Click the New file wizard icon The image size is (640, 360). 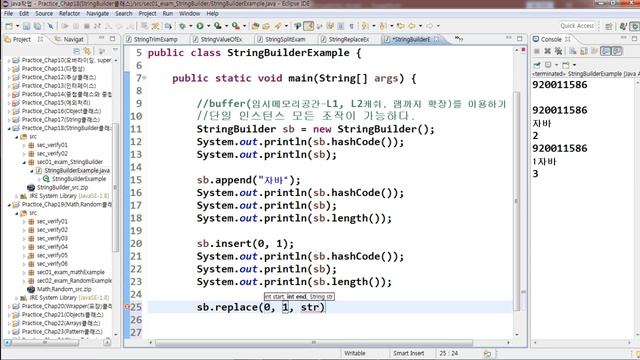pyautogui.click(x=9, y=26)
